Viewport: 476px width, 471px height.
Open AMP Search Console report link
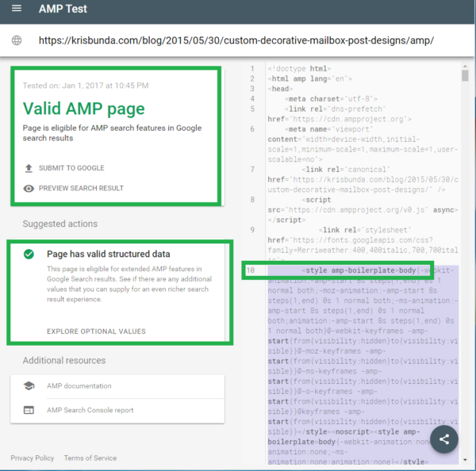click(x=90, y=410)
